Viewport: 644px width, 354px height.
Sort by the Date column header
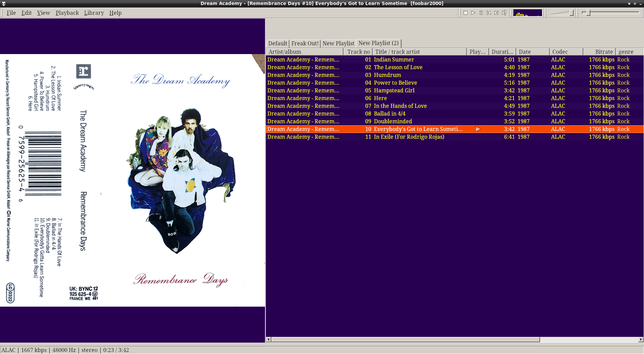tap(533, 52)
